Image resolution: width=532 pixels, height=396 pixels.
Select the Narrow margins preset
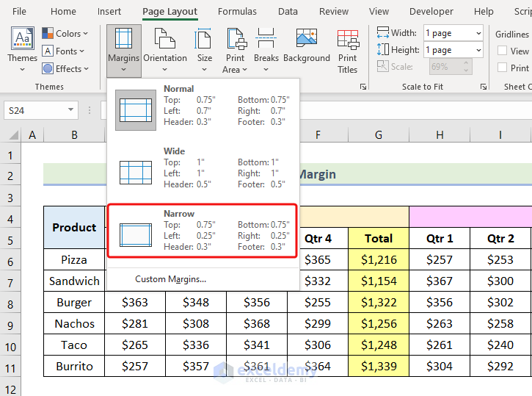click(x=203, y=231)
